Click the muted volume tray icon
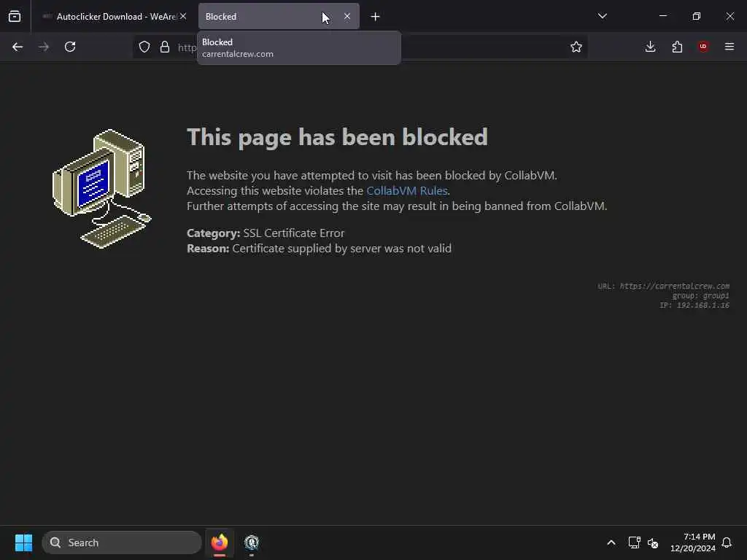The image size is (747, 560). point(653,542)
